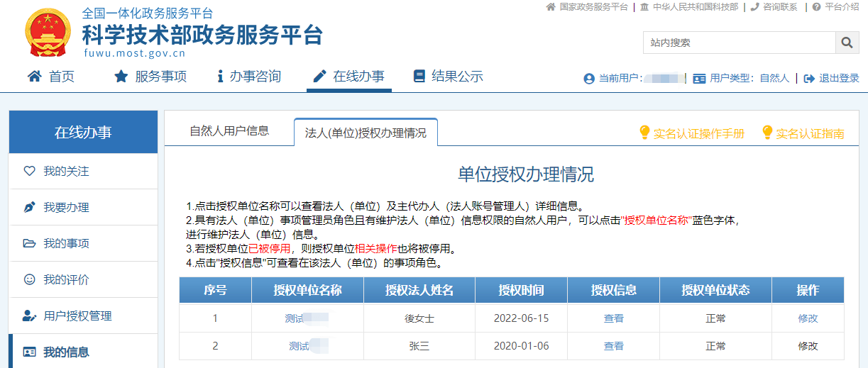868x368 pixels.
Task: Select 结果公示 navigation item
Action: tap(448, 77)
